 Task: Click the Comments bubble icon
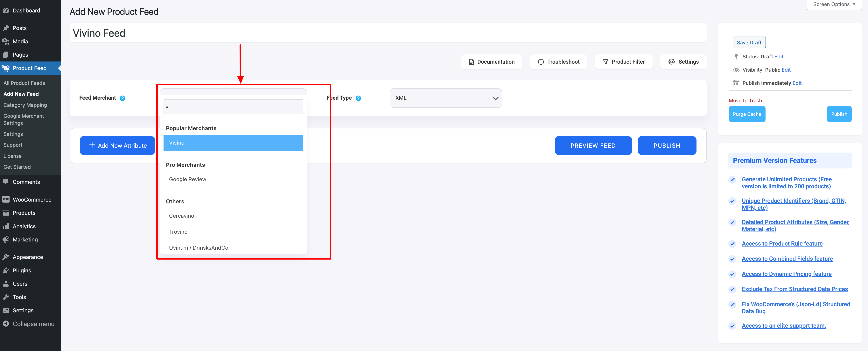coord(6,182)
